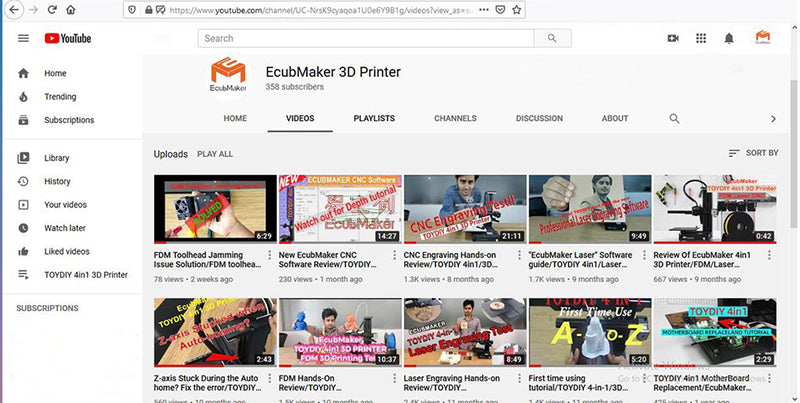
Task: Click the EcubMaker channel logo avatar
Action: click(228, 74)
